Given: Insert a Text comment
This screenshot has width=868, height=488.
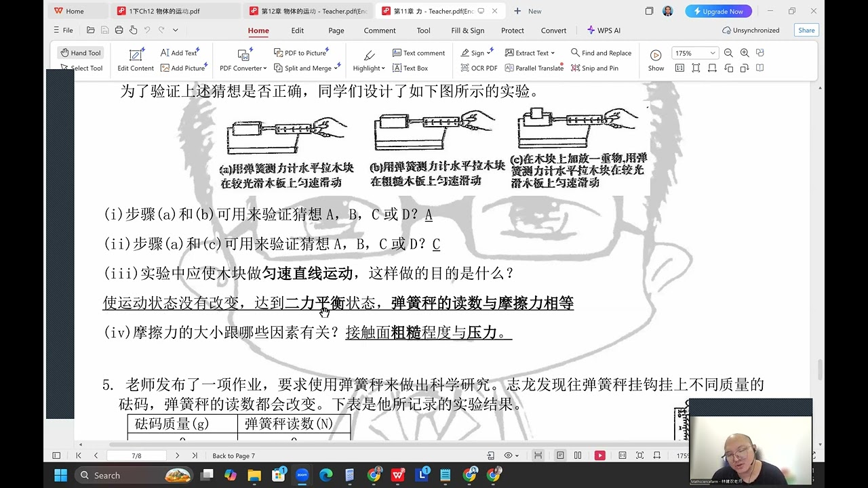Looking at the screenshot, I should pos(418,53).
